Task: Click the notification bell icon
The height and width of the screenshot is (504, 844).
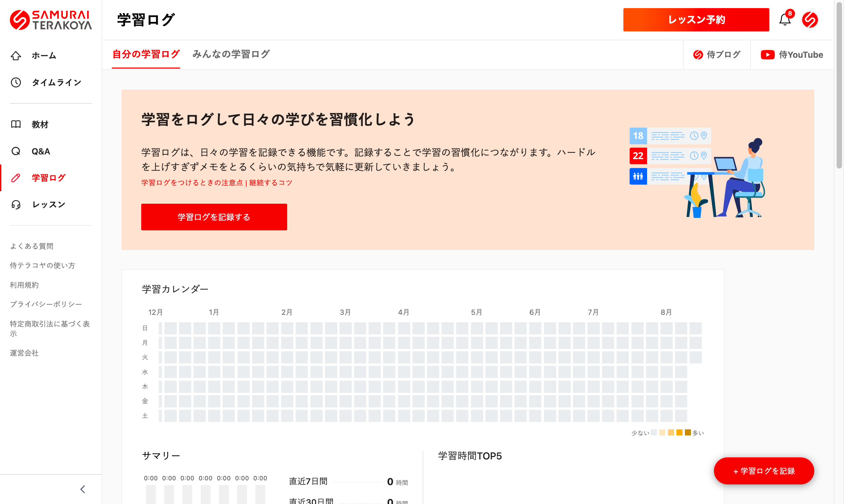Action: pos(785,20)
